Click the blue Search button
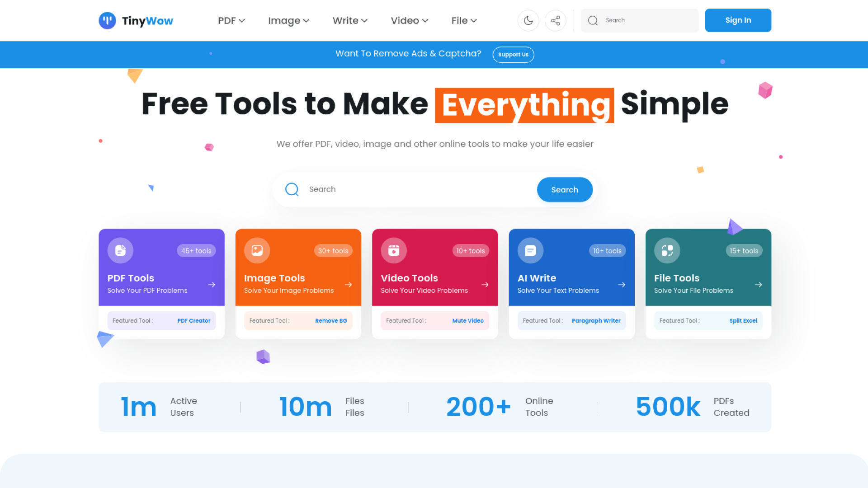The width and height of the screenshot is (868, 488). pyautogui.click(x=564, y=190)
